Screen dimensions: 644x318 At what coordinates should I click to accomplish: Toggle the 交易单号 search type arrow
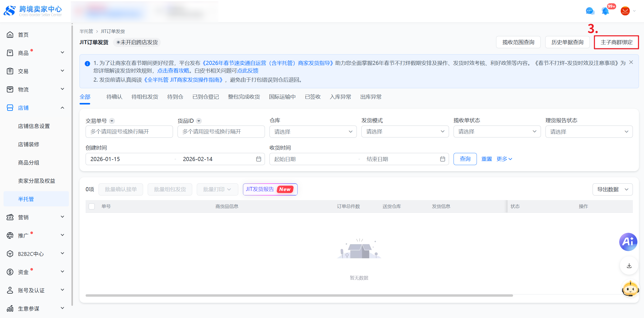point(112,121)
